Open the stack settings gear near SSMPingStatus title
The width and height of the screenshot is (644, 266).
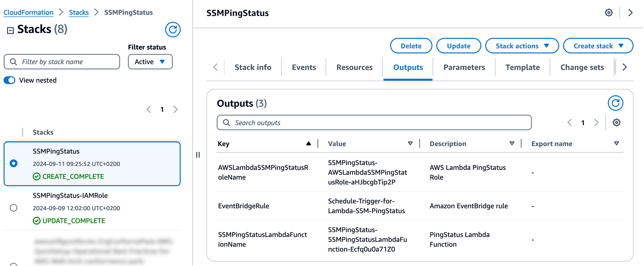click(609, 13)
